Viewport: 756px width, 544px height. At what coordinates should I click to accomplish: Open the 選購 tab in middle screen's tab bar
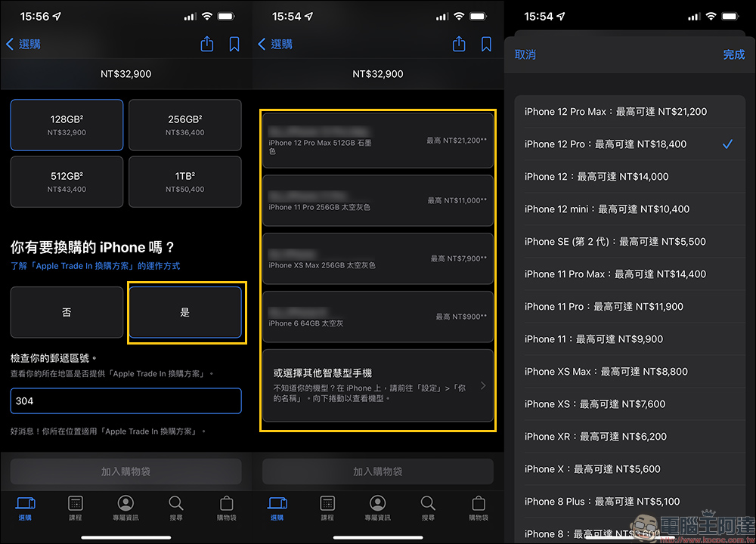(277, 508)
